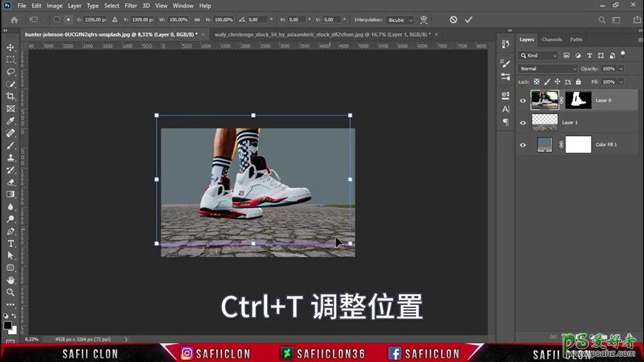Screen dimensions: 644x362
Task: Select the Lasso tool
Action: 10,72
